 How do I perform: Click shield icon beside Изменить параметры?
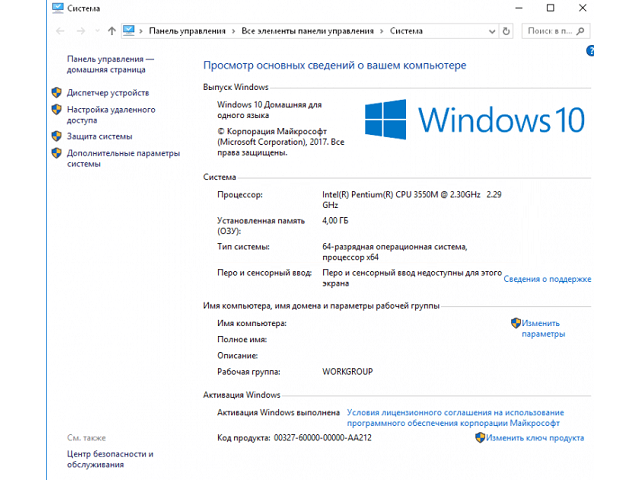516,323
